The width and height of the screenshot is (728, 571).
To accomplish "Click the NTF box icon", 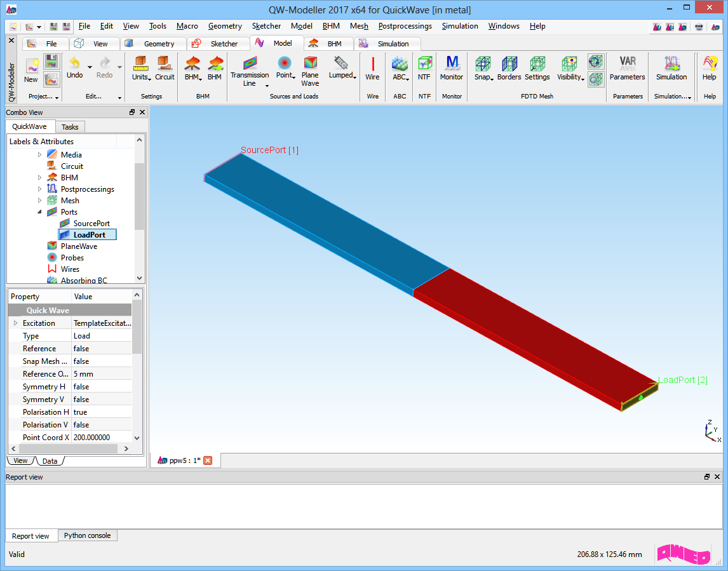I will click(x=424, y=63).
